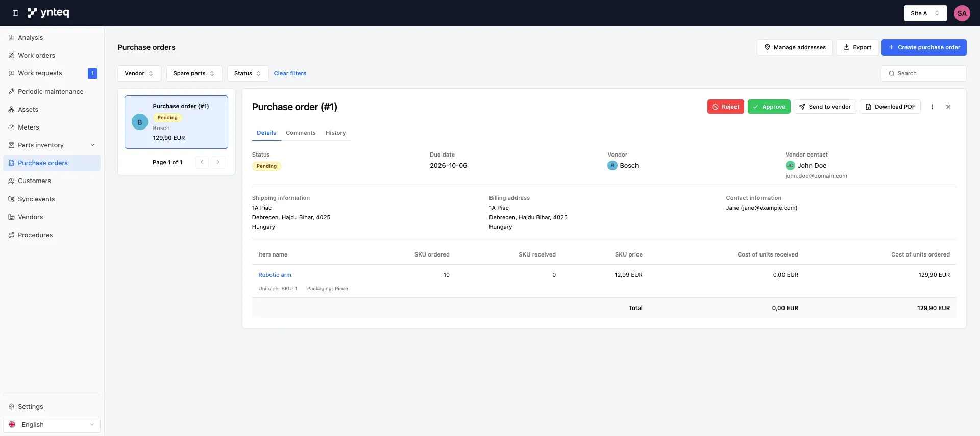Click Clear filters link

tap(290, 73)
